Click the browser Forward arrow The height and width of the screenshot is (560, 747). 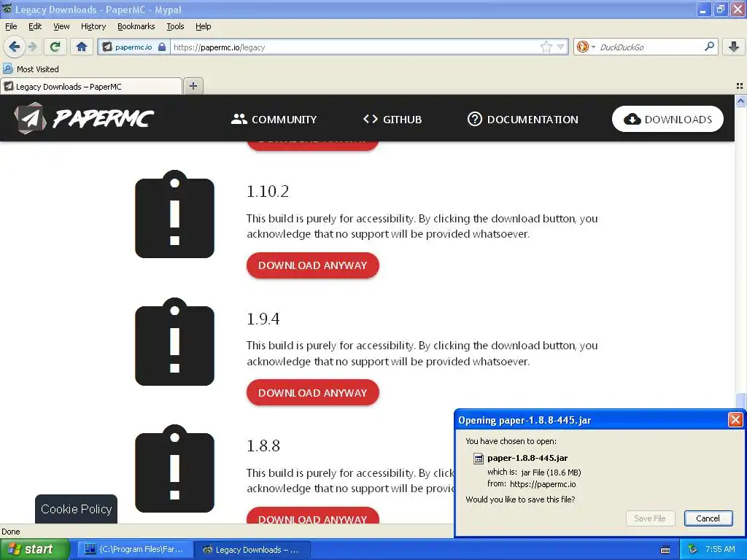click(x=32, y=47)
